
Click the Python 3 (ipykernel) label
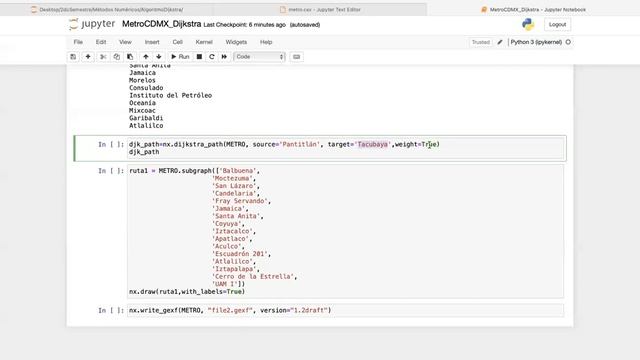point(536,42)
